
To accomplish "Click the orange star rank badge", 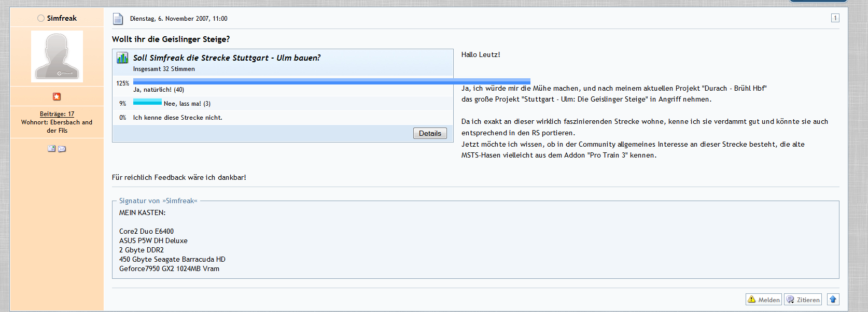I will pyautogui.click(x=57, y=96).
